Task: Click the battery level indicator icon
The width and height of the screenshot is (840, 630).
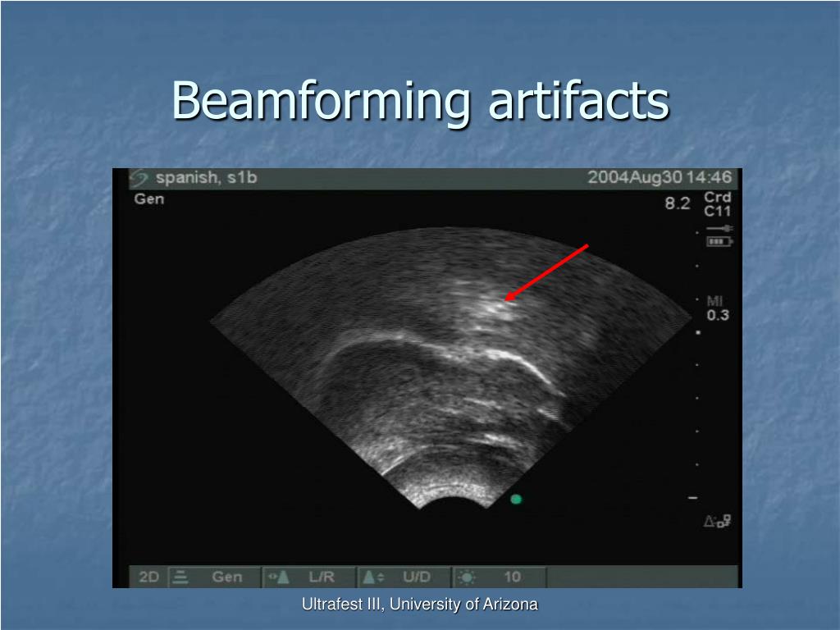Action: point(719,242)
